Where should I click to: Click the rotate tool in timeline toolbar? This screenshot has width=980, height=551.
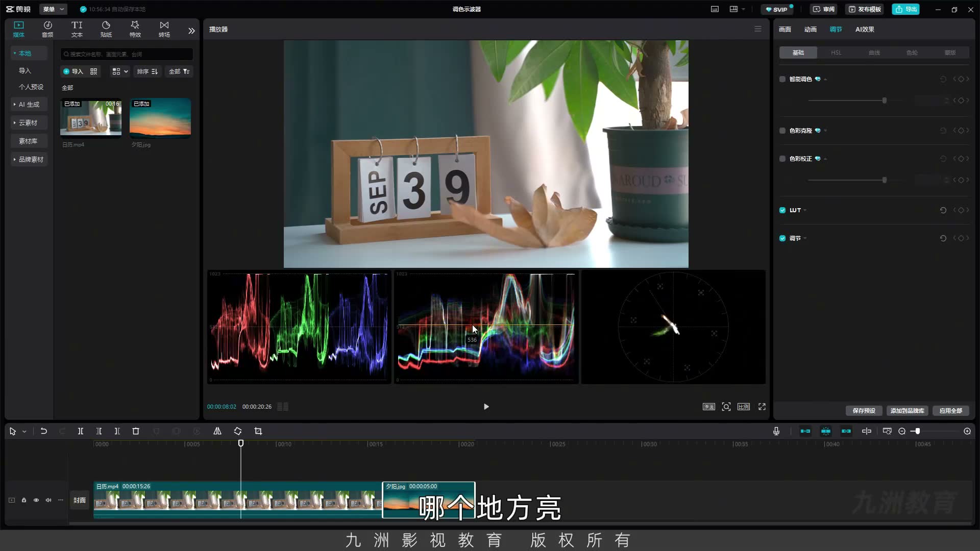click(238, 431)
